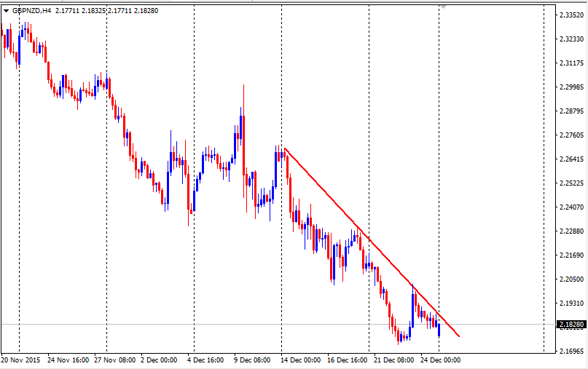588x369 pixels.
Task: Click the 24 Dec 00:00 time label
Action: (440, 360)
